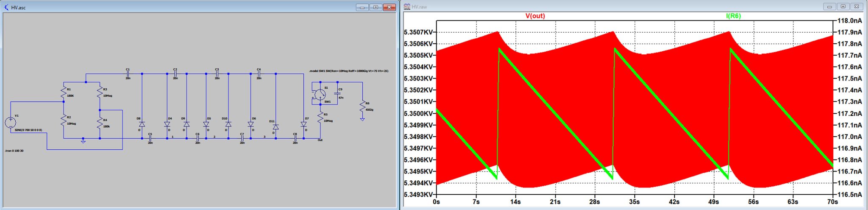Viewport: 868px width, 210px height.
Task: Click the SINE(0 700 50 0 0 0) value
Action: click(28, 130)
